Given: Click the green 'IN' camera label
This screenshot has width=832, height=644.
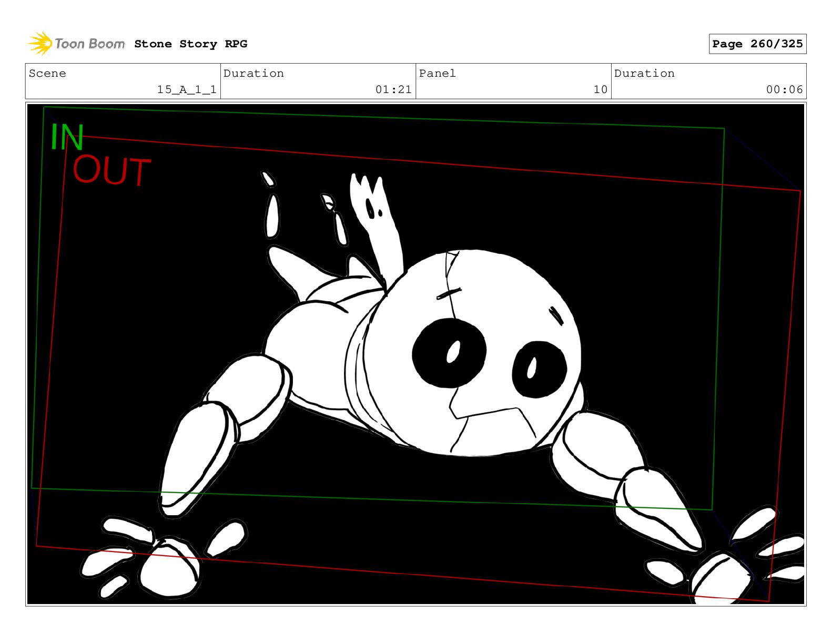Looking at the screenshot, I should click(67, 138).
